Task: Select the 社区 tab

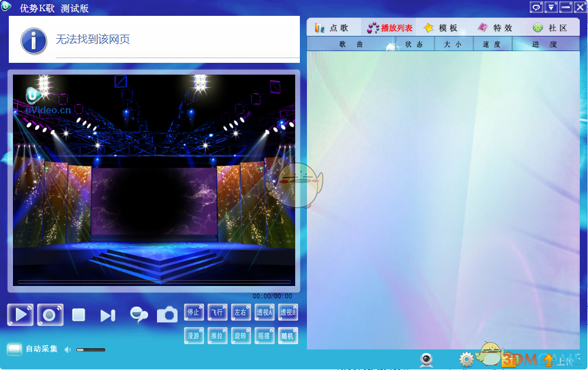Action: 550,28
